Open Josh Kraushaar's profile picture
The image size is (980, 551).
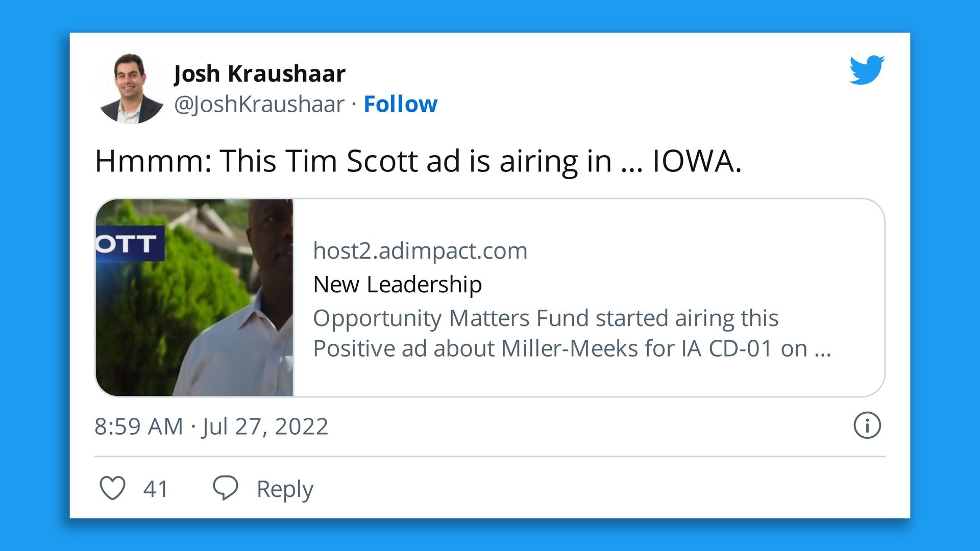coord(131,89)
